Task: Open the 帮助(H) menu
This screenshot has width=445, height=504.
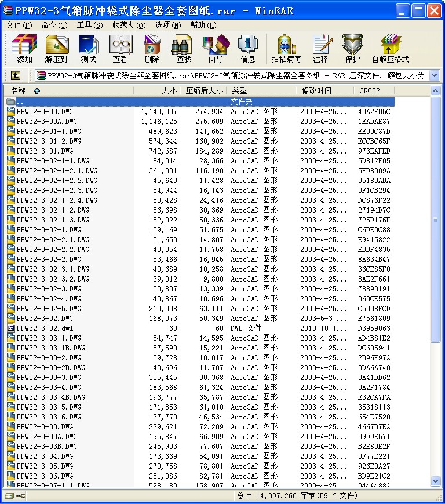Action: (x=203, y=25)
